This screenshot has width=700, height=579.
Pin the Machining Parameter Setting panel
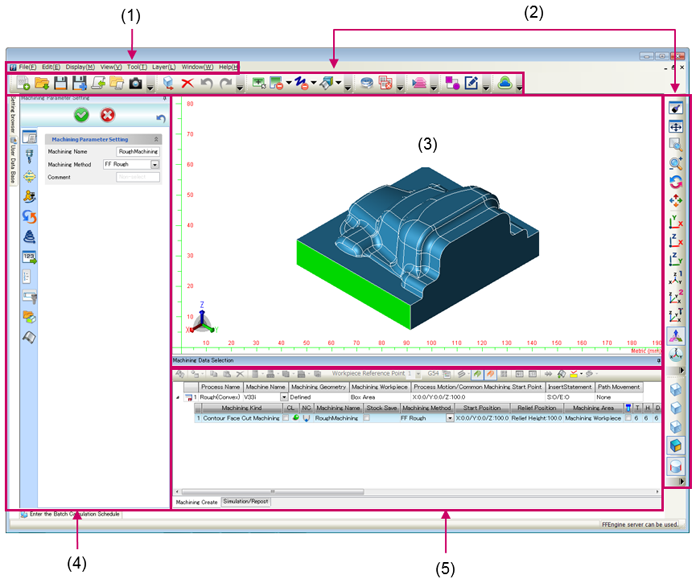click(164, 98)
